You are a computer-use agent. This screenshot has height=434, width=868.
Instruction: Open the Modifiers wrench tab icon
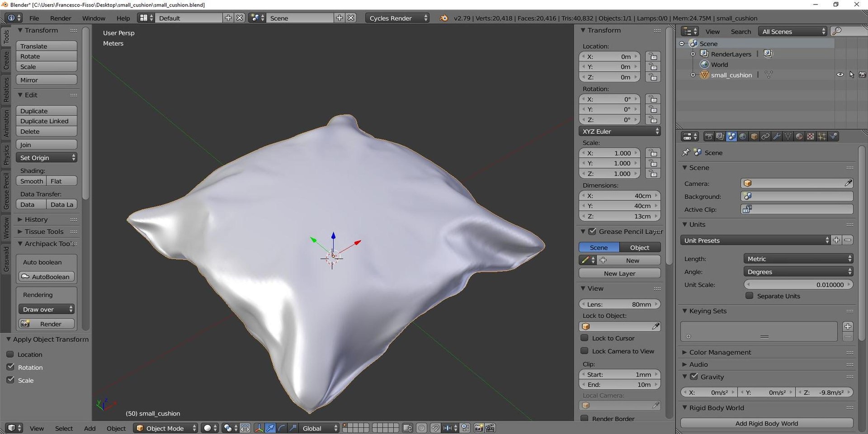tap(777, 137)
